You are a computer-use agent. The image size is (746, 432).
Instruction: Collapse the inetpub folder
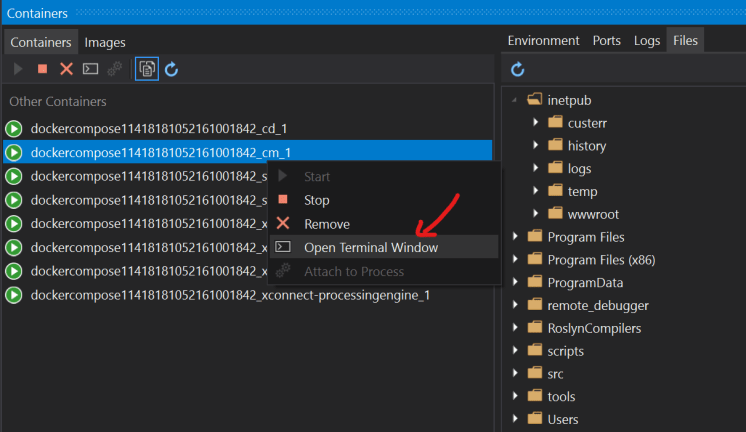point(515,99)
